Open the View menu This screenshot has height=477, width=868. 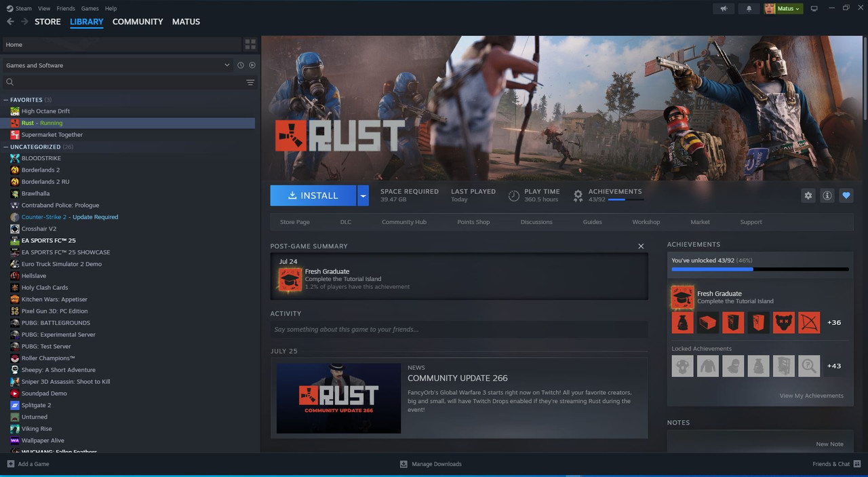click(44, 9)
